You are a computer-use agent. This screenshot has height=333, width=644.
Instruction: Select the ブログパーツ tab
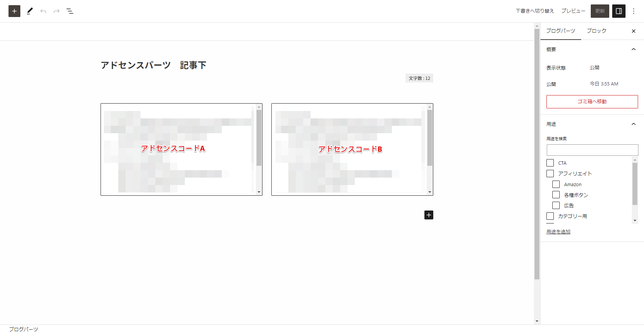click(x=560, y=31)
